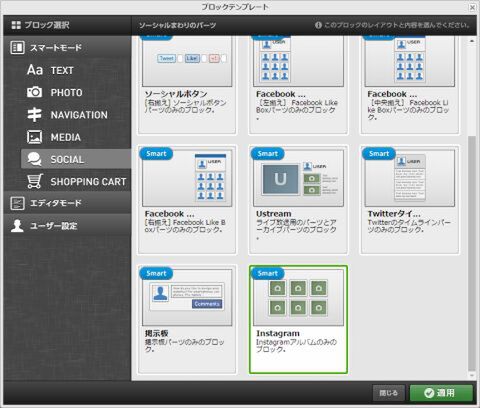Click the Aa TEXT category icon

pyautogui.click(x=35, y=70)
